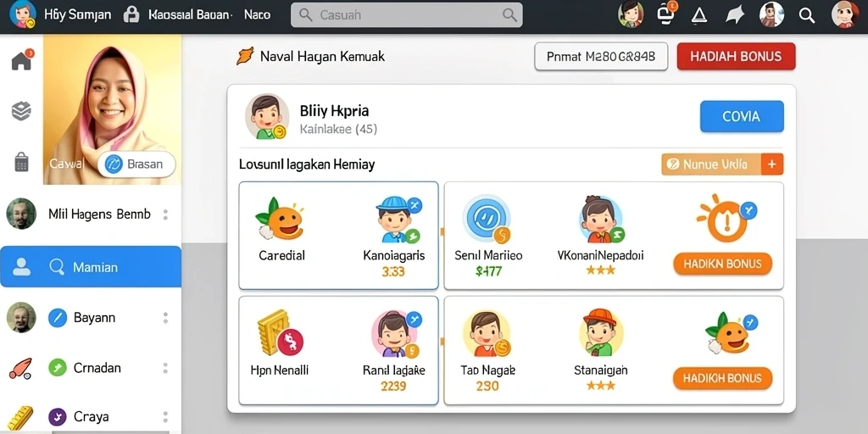This screenshot has height=434, width=868.
Task: Select the Tao Nagak boy icon
Action: coord(487,334)
